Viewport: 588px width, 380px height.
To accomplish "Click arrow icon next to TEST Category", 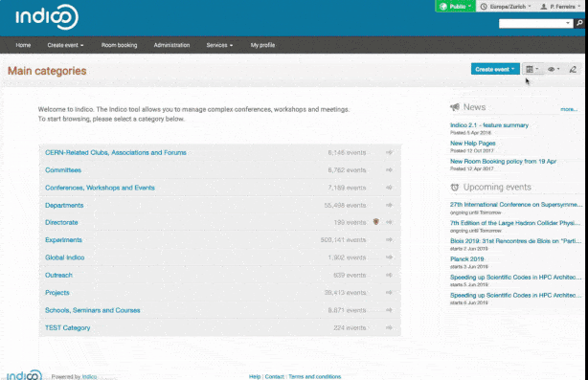I will (389, 327).
